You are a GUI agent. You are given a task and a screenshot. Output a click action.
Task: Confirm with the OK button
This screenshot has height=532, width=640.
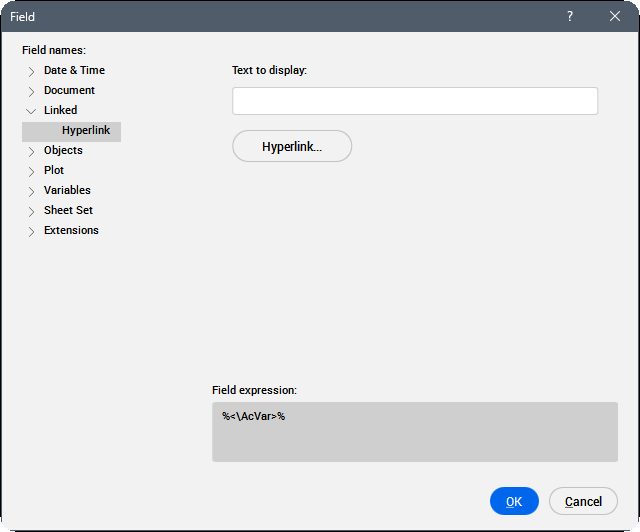pyautogui.click(x=514, y=501)
